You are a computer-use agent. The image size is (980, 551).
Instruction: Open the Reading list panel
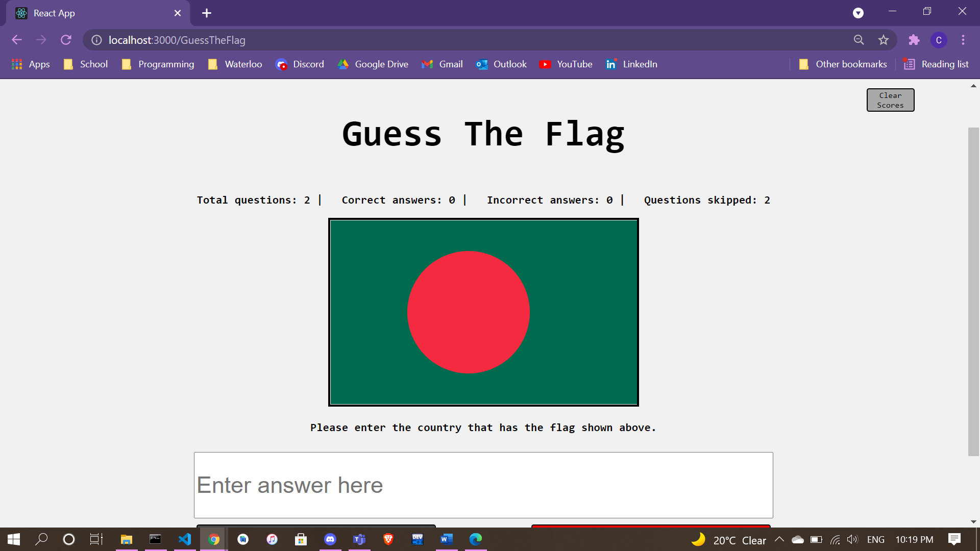937,64
